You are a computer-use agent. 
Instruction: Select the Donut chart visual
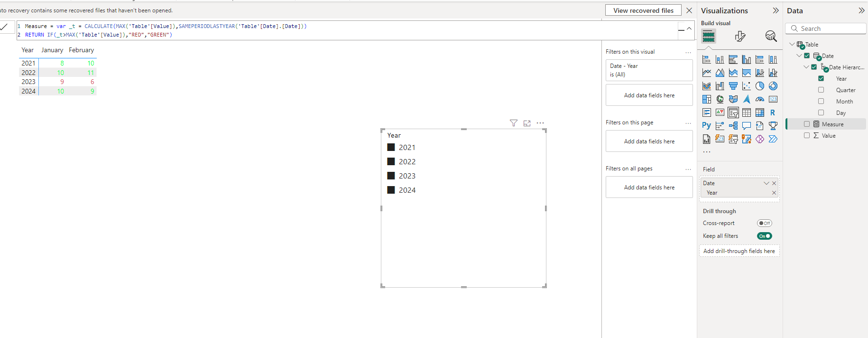tap(773, 86)
